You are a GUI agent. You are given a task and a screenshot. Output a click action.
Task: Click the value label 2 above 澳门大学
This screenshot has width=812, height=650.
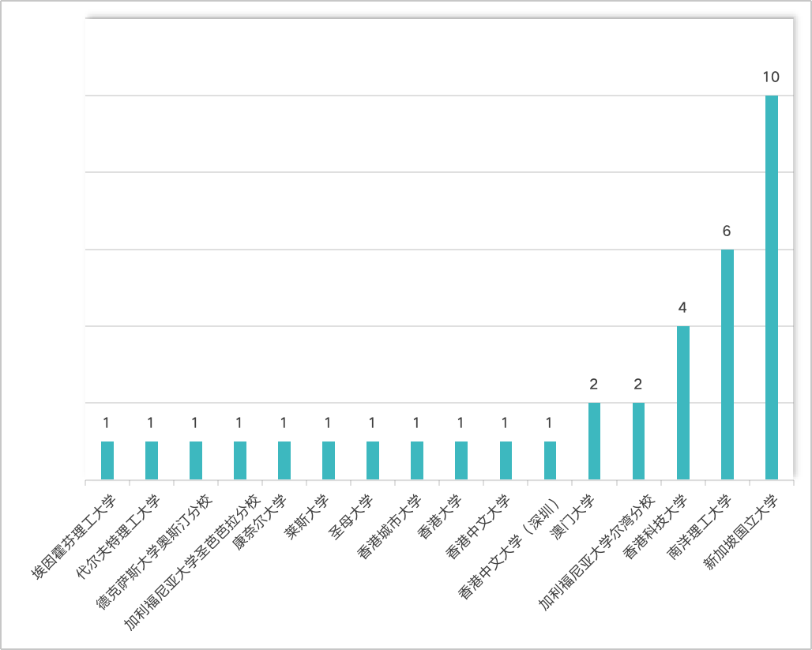pos(593,385)
